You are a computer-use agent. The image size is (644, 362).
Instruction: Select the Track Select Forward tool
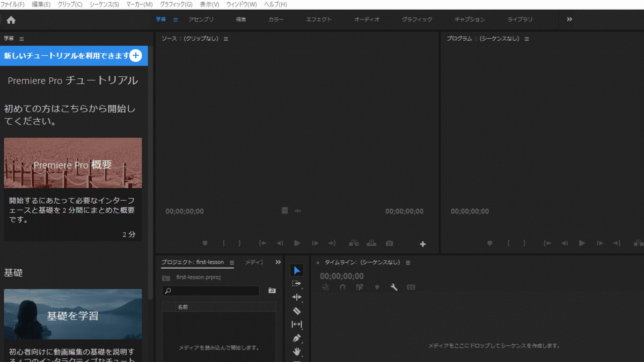tap(297, 284)
